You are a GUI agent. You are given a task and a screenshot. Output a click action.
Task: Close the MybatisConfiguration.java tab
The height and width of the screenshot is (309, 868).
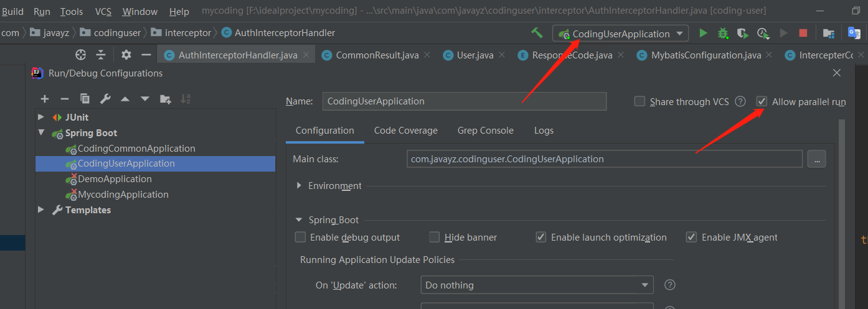pos(770,55)
